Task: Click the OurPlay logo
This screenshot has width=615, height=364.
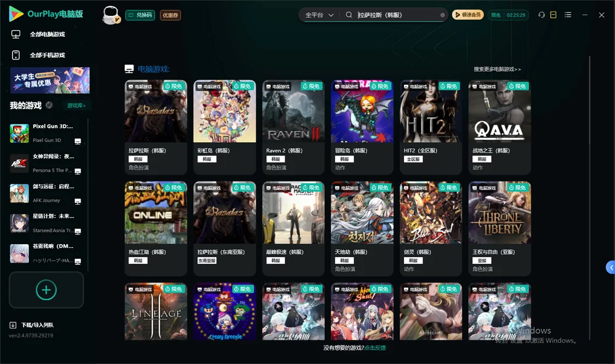Action: (46, 14)
